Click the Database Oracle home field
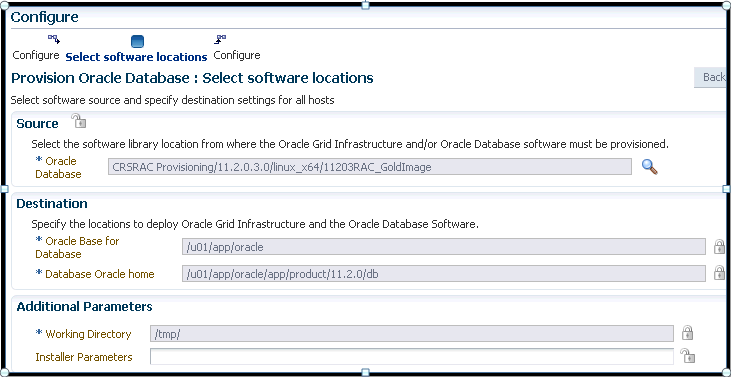 (x=443, y=274)
